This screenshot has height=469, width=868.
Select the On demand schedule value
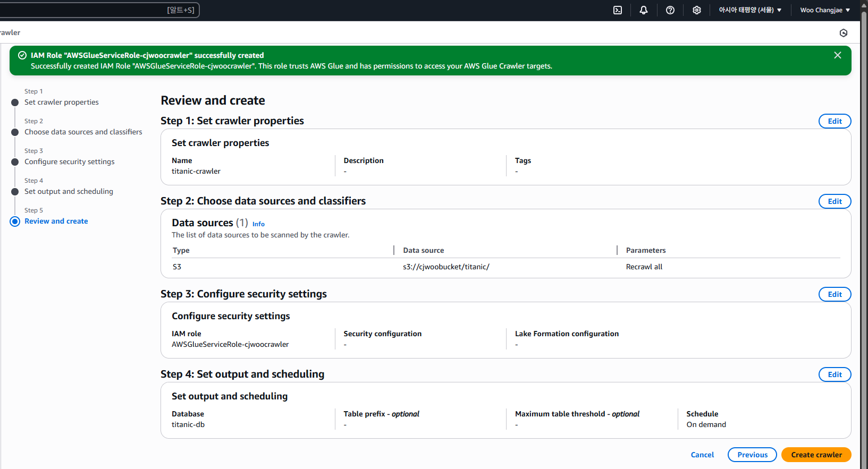(706, 424)
